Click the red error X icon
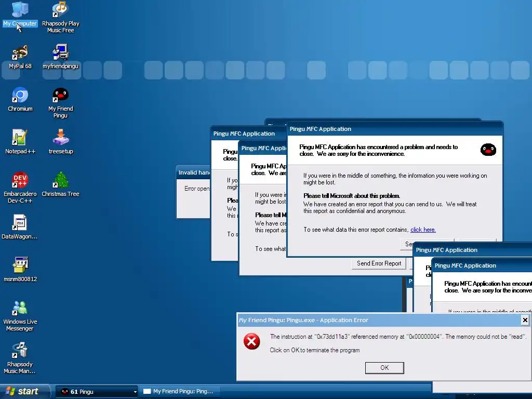The width and height of the screenshot is (532, 399). pyautogui.click(x=252, y=341)
